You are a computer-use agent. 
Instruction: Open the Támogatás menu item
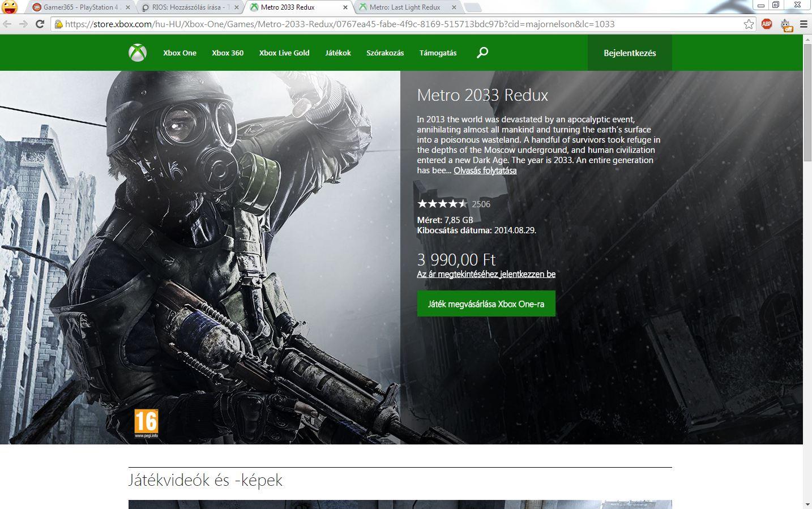438,53
